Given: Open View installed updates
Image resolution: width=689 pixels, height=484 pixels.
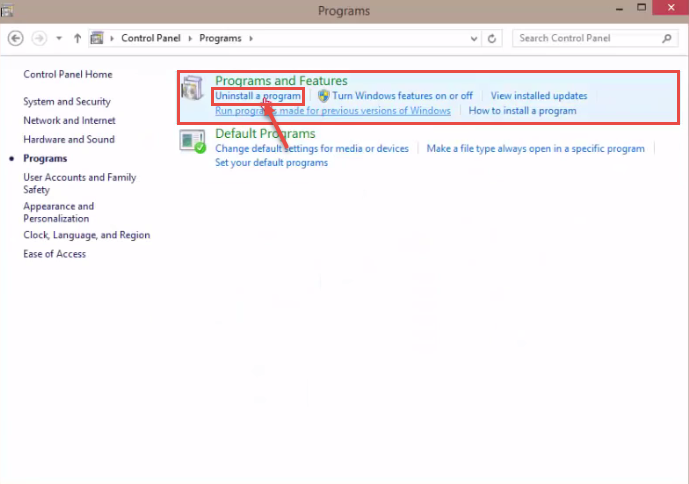Looking at the screenshot, I should pyautogui.click(x=539, y=96).
